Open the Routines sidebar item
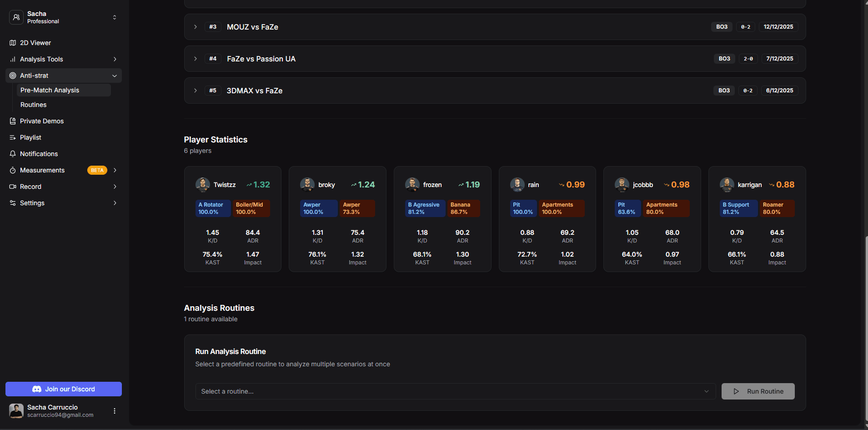868x430 pixels. (34, 105)
